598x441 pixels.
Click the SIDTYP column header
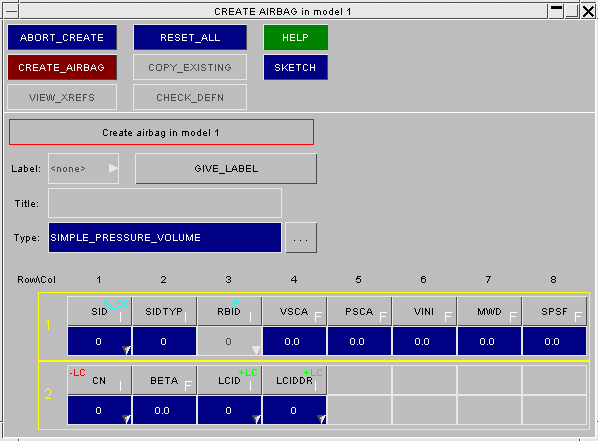click(164, 311)
